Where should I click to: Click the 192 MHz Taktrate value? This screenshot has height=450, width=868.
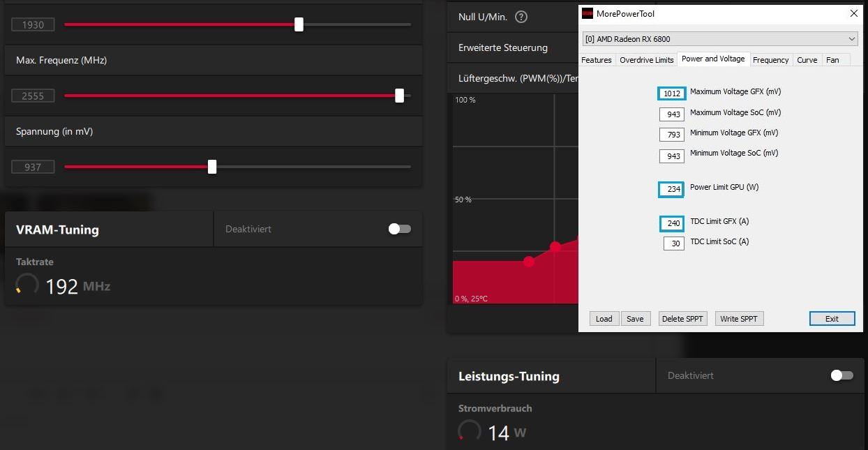(x=77, y=286)
